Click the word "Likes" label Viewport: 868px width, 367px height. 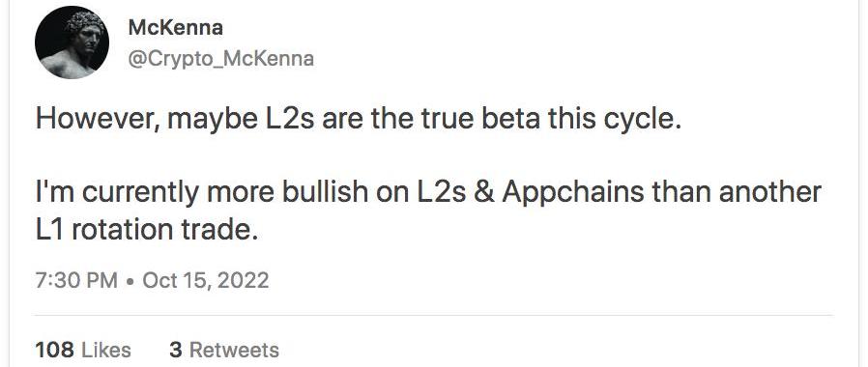[x=106, y=350]
